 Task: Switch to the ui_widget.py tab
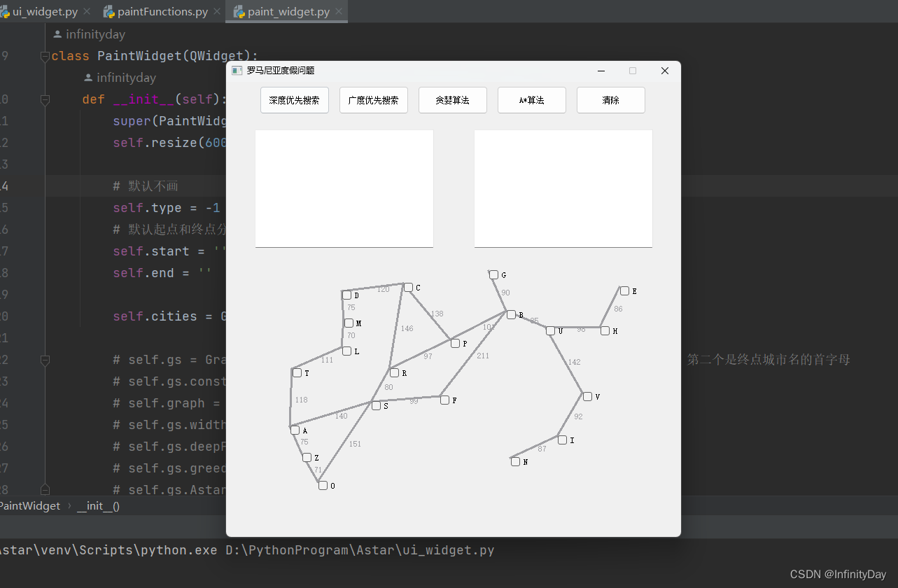tap(45, 12)
